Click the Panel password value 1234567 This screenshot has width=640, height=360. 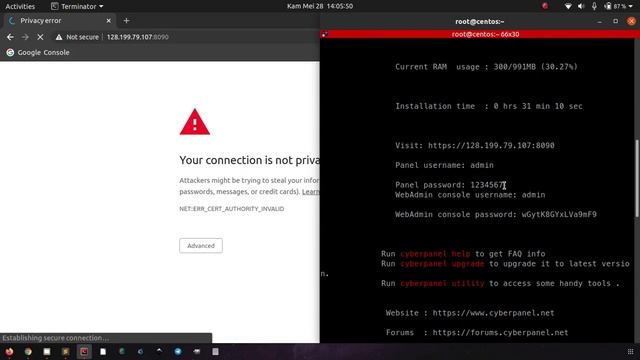pyautogui.click(x=488, y=185)
